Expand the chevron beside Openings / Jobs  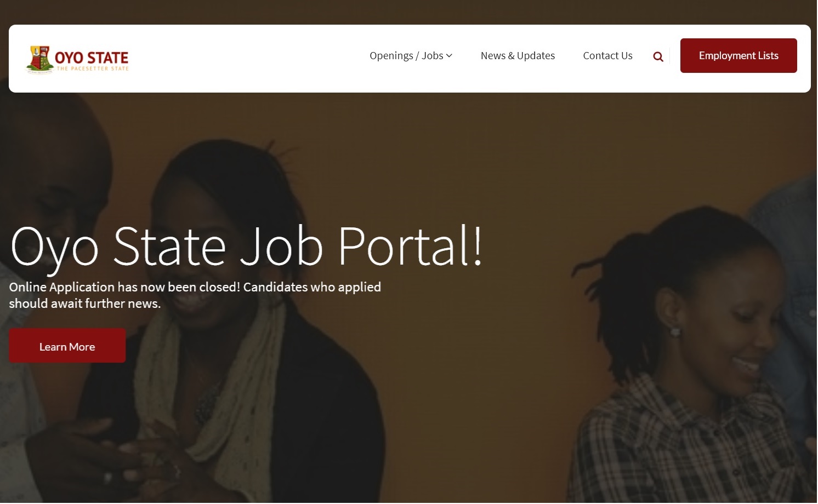(x=449, y=56)
